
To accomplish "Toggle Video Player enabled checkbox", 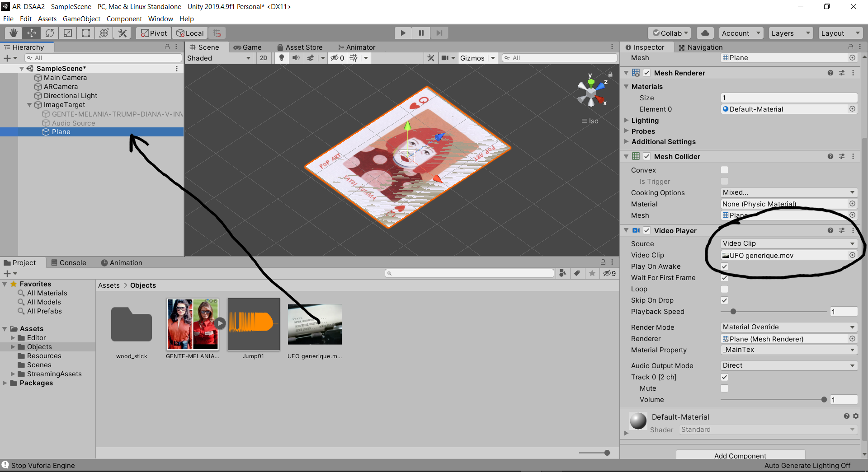I will point(647,230).
